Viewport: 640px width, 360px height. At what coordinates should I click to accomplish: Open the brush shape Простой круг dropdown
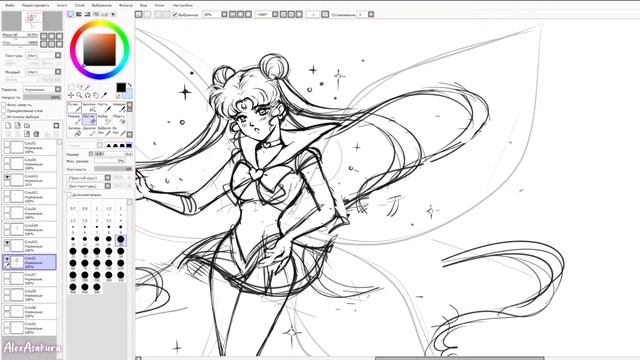coord(108,178)
